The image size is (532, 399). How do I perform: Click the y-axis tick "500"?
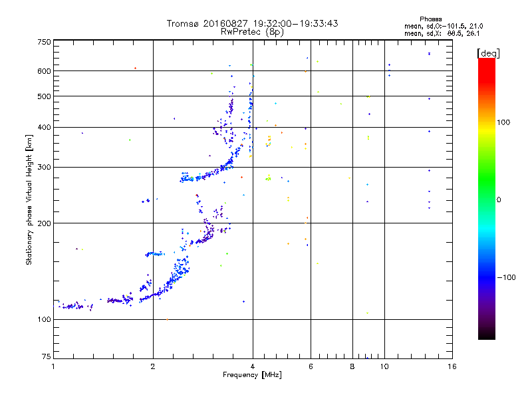pos(44,96)
